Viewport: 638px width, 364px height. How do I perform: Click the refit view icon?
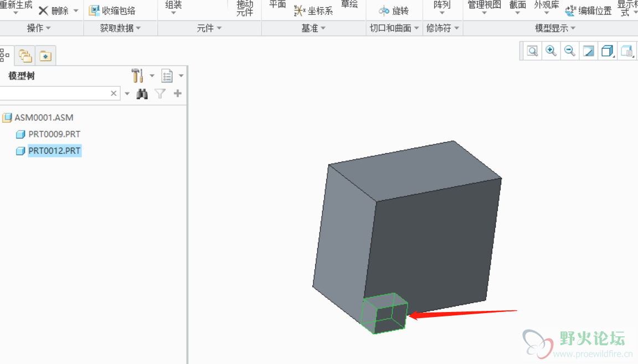pos(532,51)
